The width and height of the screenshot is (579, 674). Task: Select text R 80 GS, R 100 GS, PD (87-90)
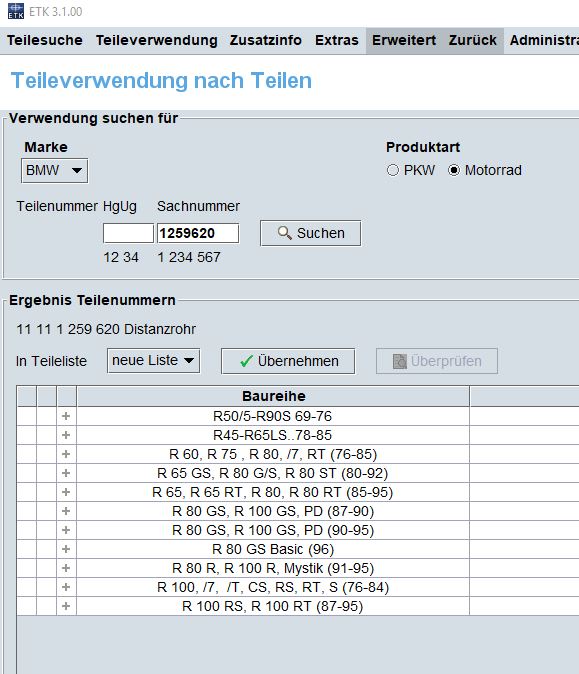273,511
